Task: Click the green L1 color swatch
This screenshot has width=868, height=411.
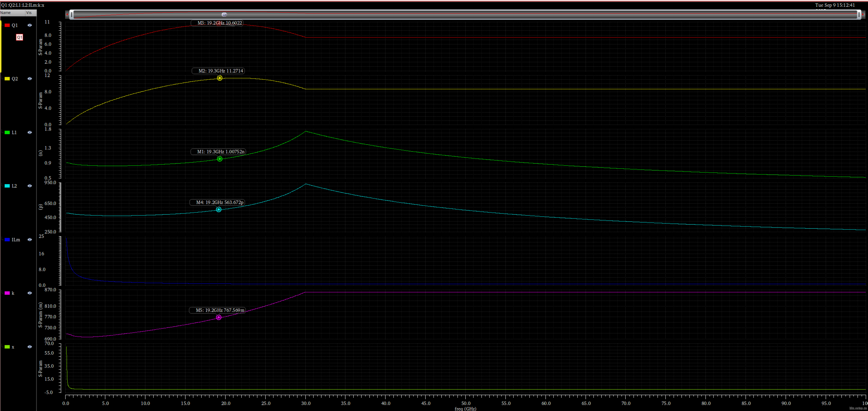Action: [7, 132]
